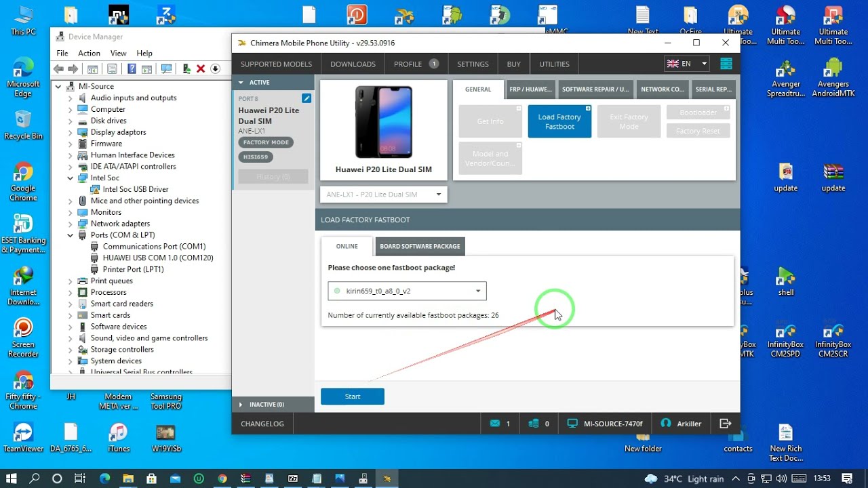
Task: Open the fastboot package dropdown kirin659_t0_a8_0_v2
Action: click(407, 291)
